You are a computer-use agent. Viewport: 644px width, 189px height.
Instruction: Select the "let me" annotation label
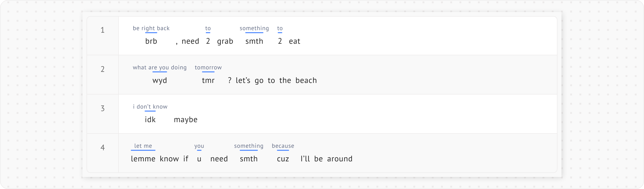(143, 146)
